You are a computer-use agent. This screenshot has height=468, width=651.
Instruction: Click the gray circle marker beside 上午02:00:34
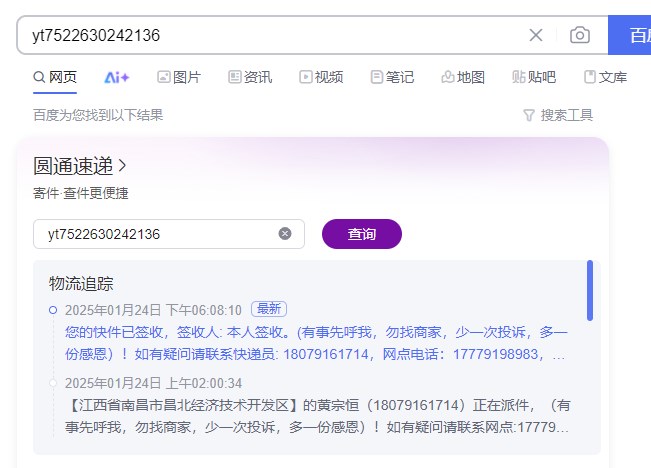53,383
